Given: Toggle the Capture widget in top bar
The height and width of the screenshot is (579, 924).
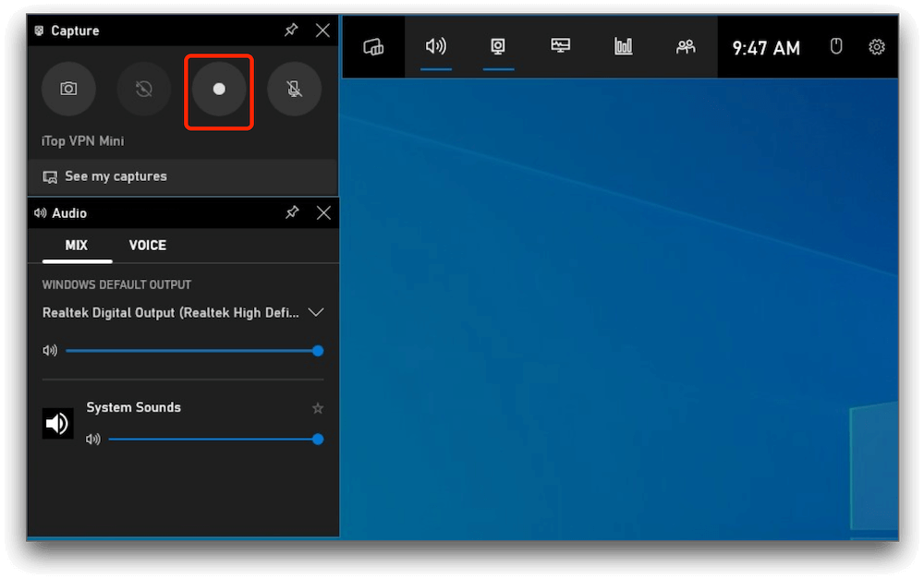Looking at the screenshot, I should coord(498,47).
